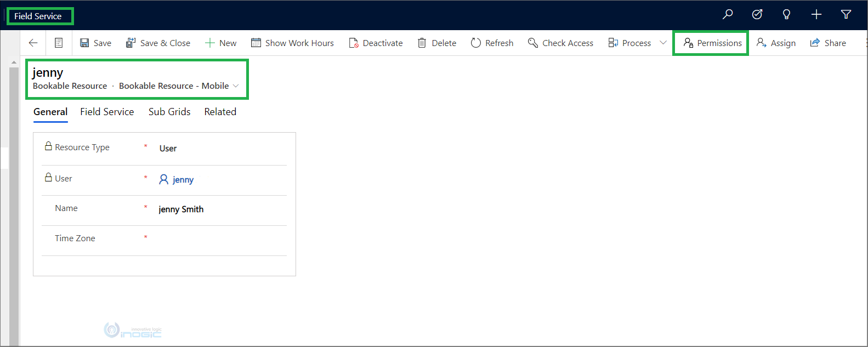This screenshot has width=868, height=347.
Task: Click the jenny record title
Action: (48, 72)
